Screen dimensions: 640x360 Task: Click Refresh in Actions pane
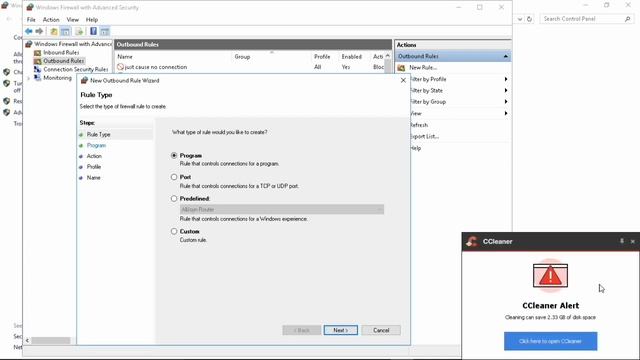419,125
